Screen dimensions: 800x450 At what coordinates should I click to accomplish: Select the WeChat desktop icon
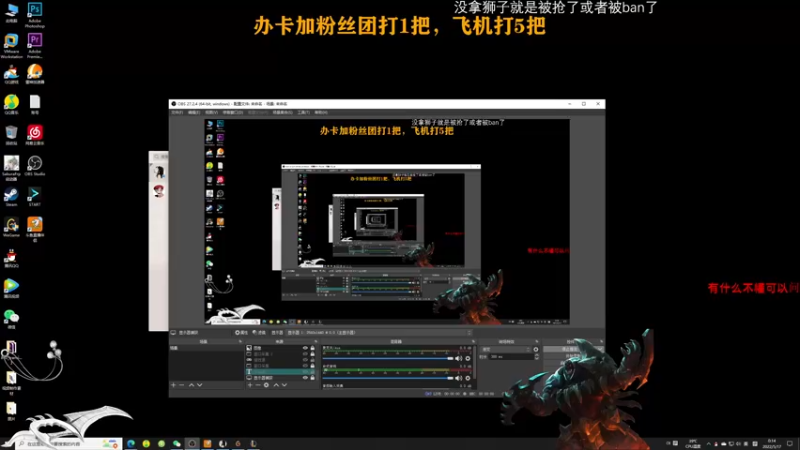pyautogui.click(x=11, y=319)
